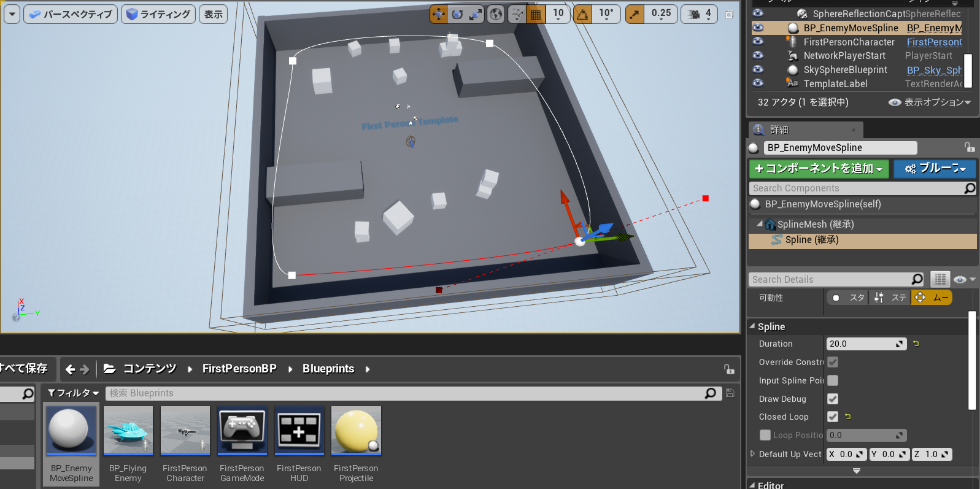Open the property matrix grid icon
The image size is (980, 489).
(940, 279)
